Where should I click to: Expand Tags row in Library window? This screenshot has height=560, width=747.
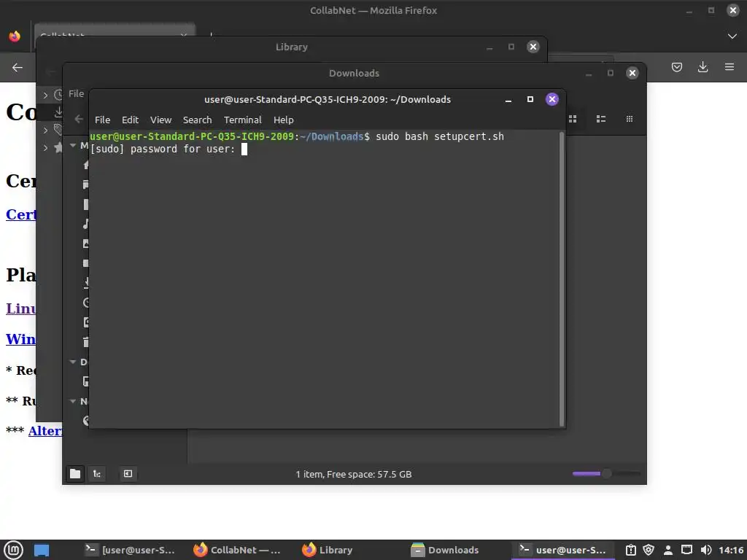pos(45,130)
